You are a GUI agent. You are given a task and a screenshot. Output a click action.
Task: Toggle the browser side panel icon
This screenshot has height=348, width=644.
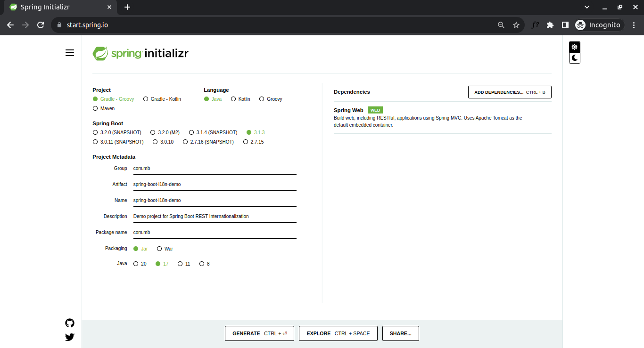coord(565,25)
